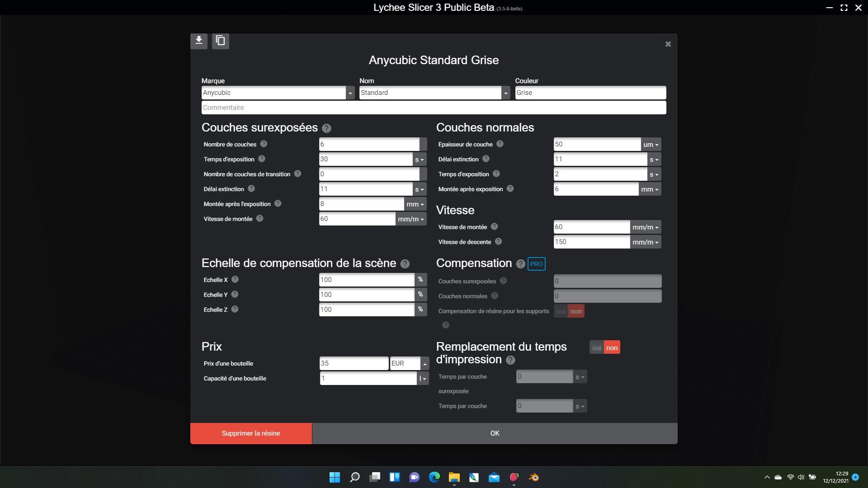Open um unit dropdown for Epaisseur de couche

[651, 145]
